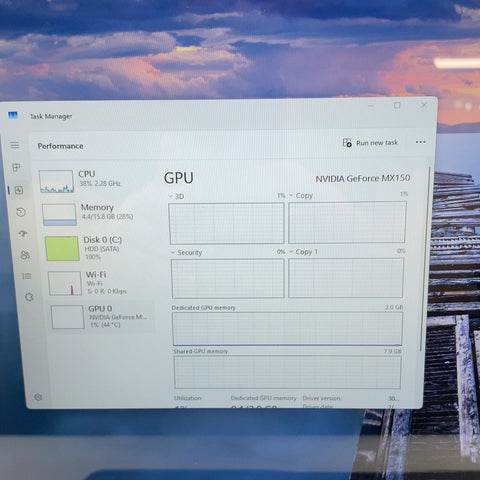The height and width of the screenshot is (480, 480).
Task: Click the GPU panel vertical scrollbar
Action: (425, 258)
